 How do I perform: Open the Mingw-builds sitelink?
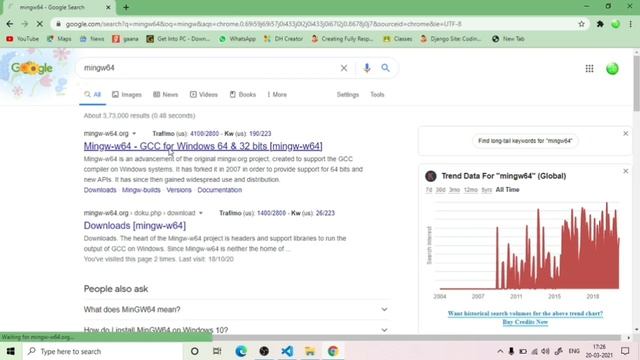tap(141, 190)
